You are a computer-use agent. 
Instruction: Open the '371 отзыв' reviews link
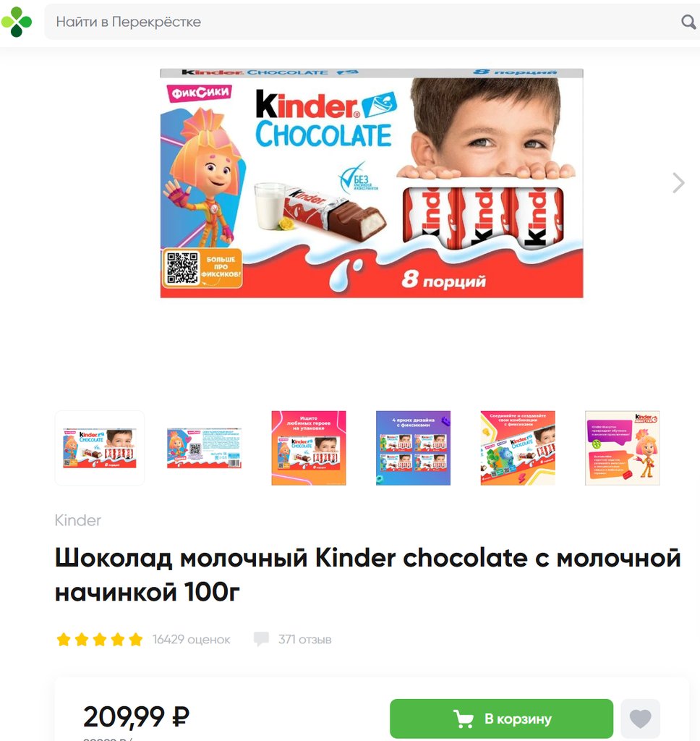(304, 640)
